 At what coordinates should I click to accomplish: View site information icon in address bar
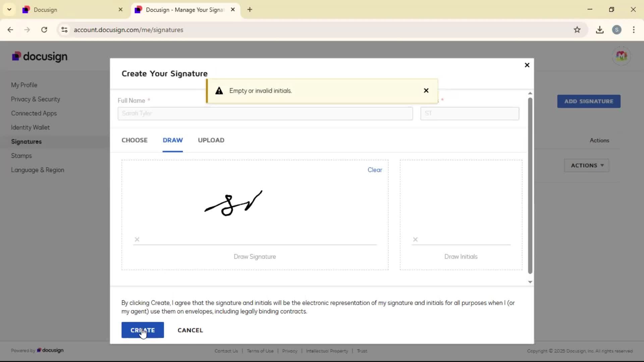coord(64,30)
